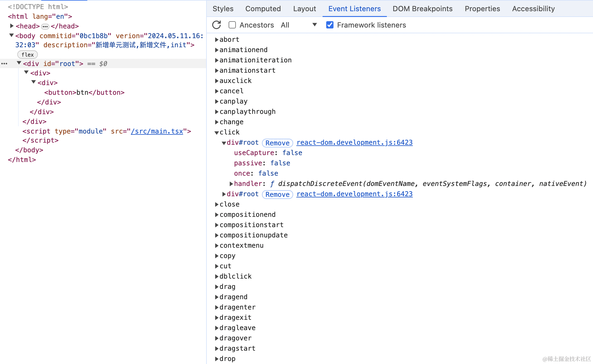Uncheck the Framework listeners checkbox
This screenshot has height=364, width=593.
coord(330,25)
